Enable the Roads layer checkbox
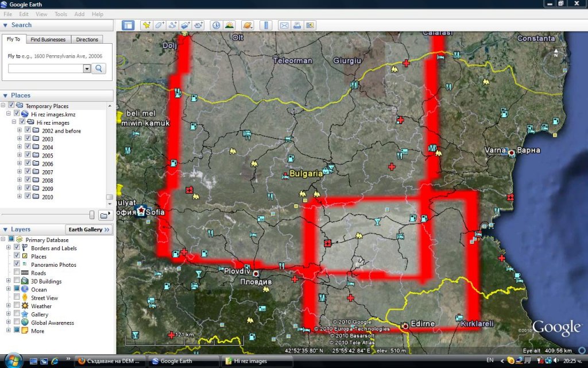 point(17,272)
